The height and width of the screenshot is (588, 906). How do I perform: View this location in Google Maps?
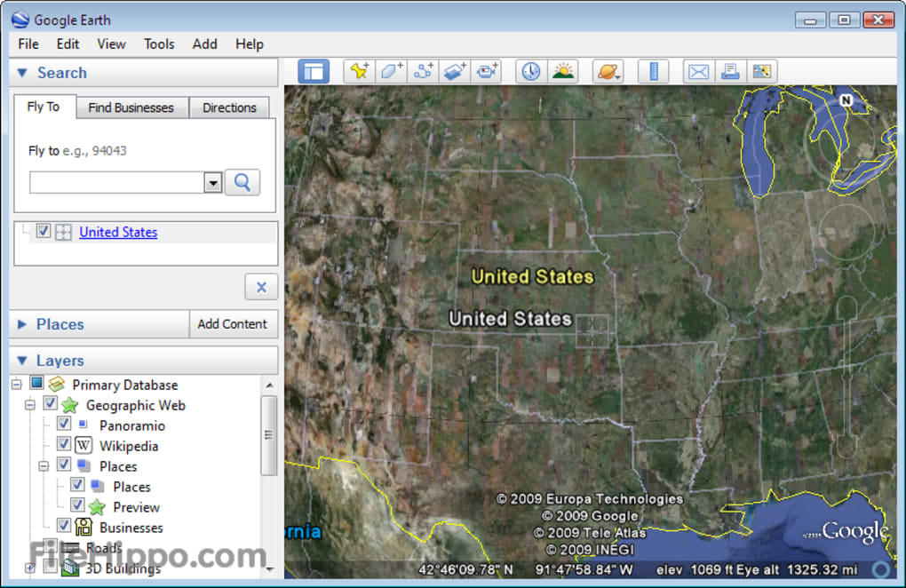[761, 72]
